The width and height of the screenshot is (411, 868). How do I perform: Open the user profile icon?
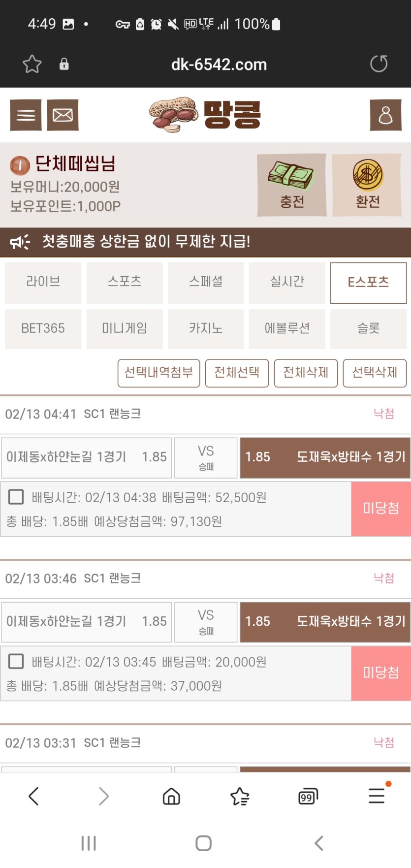[385, 115]
